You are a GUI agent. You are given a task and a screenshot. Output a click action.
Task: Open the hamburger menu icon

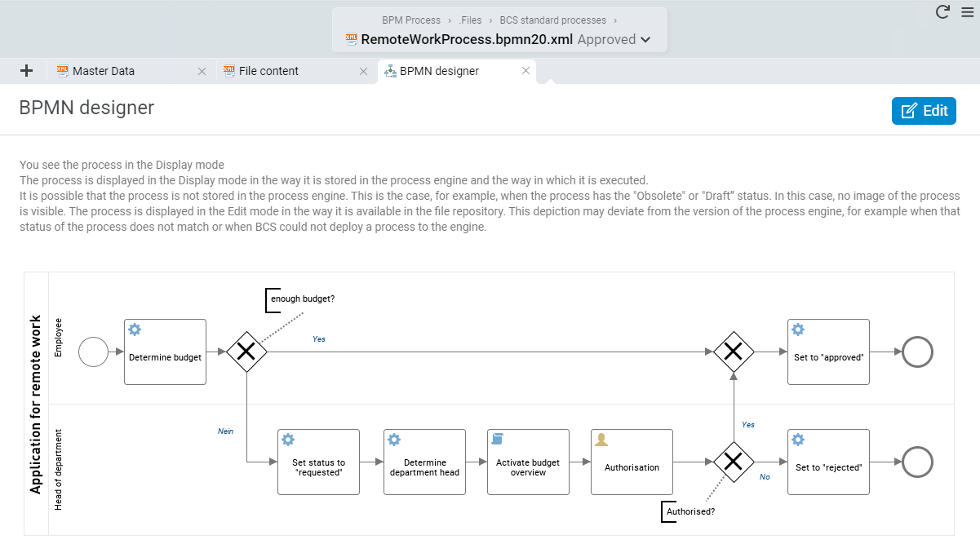click(967, 11)
